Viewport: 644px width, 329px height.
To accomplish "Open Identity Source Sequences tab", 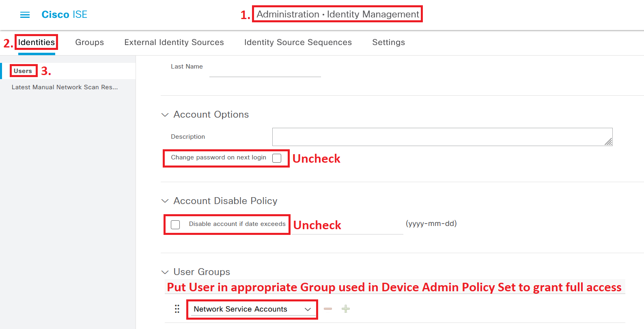I will [298, 42].
